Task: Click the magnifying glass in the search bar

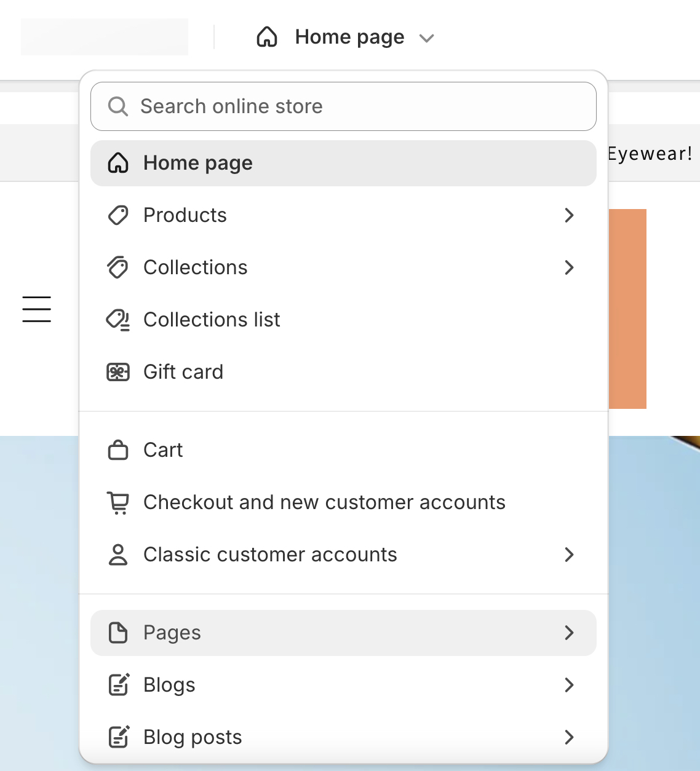Action: click(118, 106)
